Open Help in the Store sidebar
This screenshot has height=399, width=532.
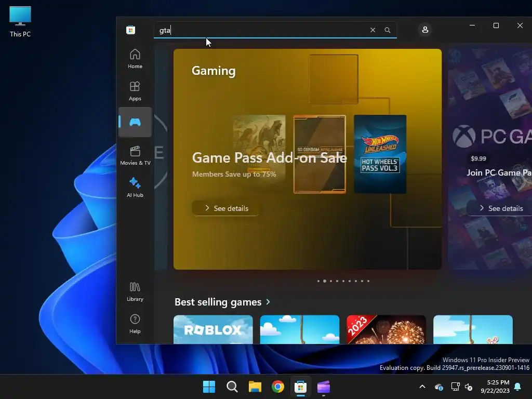(x=135, y=324)
